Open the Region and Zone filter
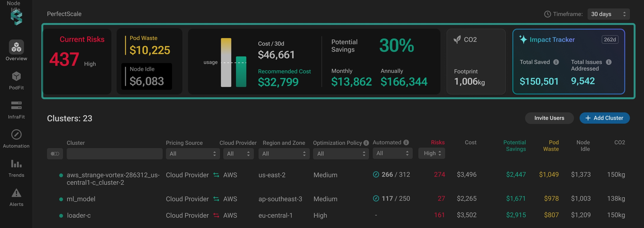Viewport: 644px width, 228px height. tap(284, 154)
